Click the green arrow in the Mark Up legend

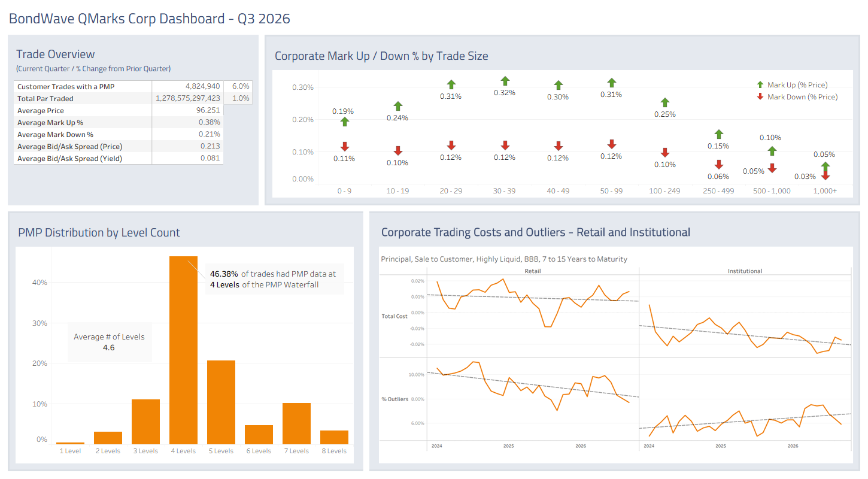[x=760, y=85]
